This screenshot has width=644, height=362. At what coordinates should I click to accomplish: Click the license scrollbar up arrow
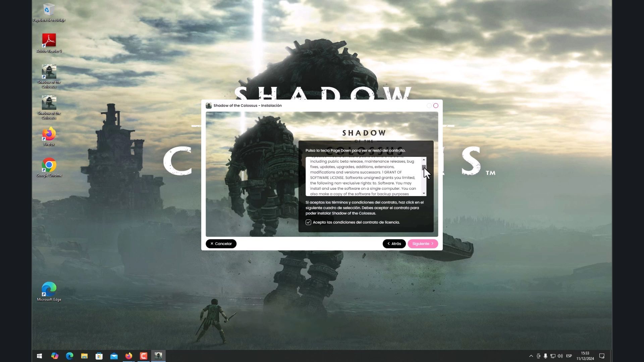point(424,160)
